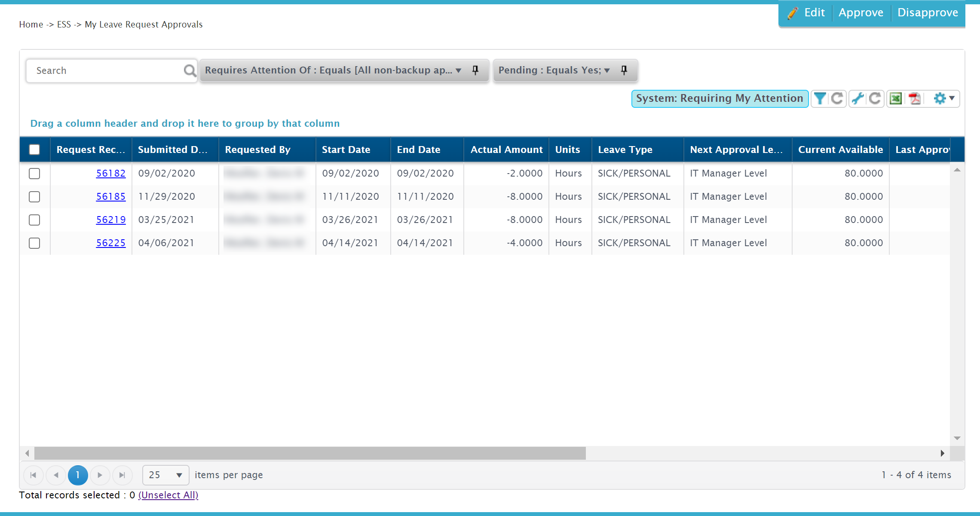This screenshot has height=516, width=980.
Task: Click the horizontal scrollbar thumb
Action: [309, 453]
